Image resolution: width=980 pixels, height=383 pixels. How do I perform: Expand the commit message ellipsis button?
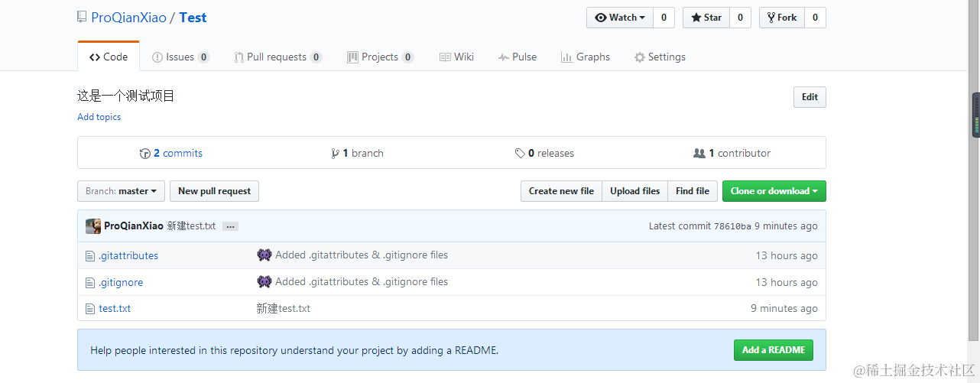pyautogui.click(x=230, y=226)
